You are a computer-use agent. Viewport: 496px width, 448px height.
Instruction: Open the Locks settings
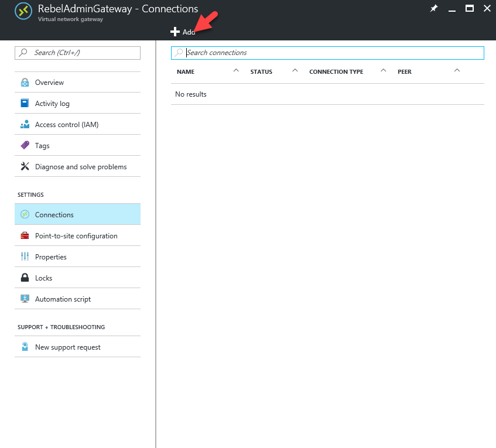point(77,278)
